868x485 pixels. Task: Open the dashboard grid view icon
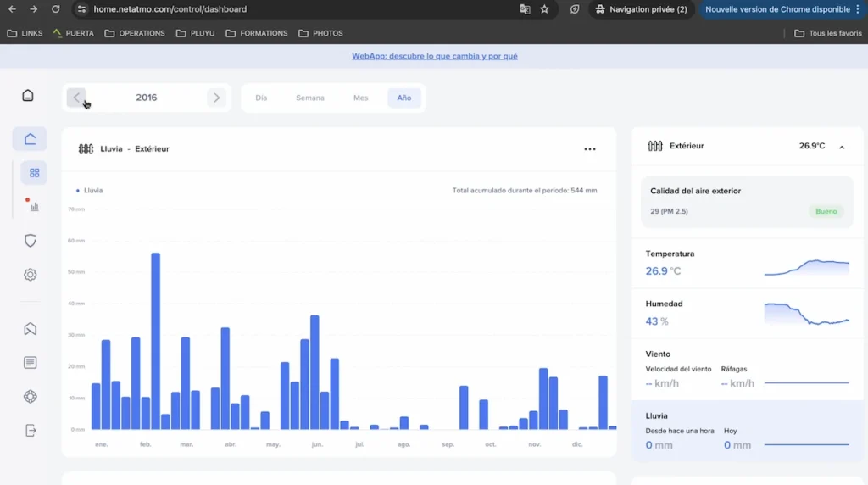pos(34,173)
